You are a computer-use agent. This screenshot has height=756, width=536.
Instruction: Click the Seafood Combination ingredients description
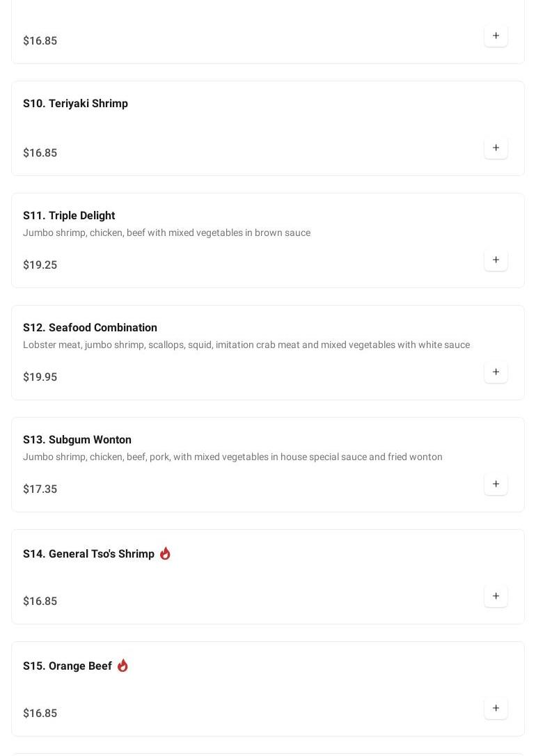click(x=246, y=345)
